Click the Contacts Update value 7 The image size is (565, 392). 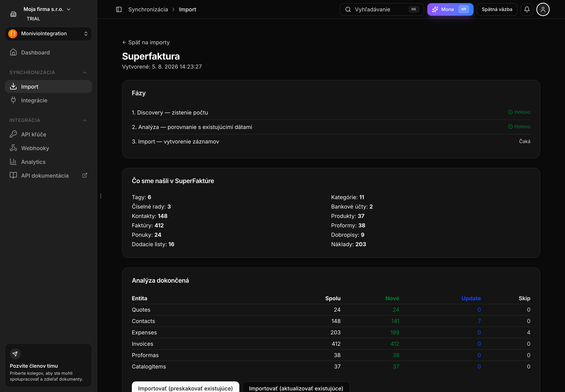point(479,321)
